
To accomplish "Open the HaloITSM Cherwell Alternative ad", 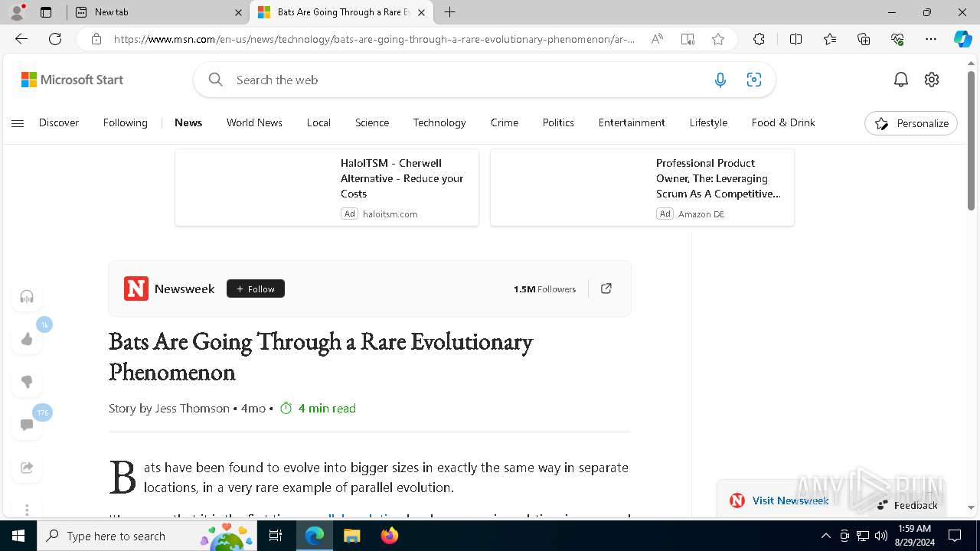I will pyautogui.click(x=327, y=187).
